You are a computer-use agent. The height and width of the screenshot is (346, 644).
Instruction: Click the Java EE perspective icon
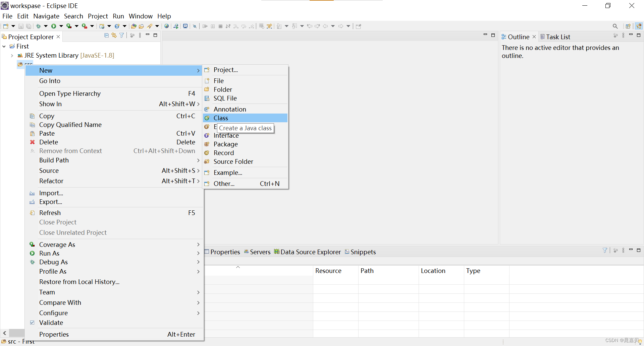click(639, 26)
